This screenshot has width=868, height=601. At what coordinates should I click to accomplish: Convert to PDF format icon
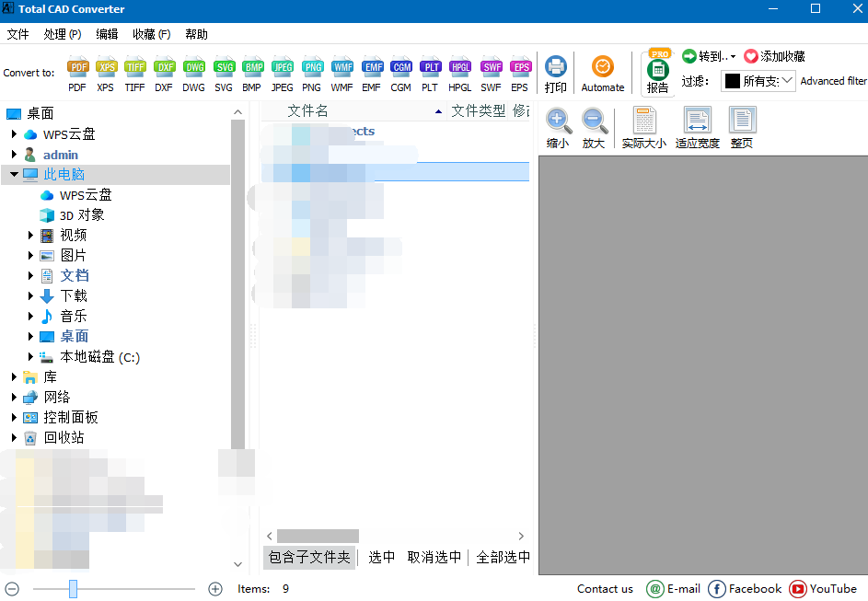coord(77,74)
